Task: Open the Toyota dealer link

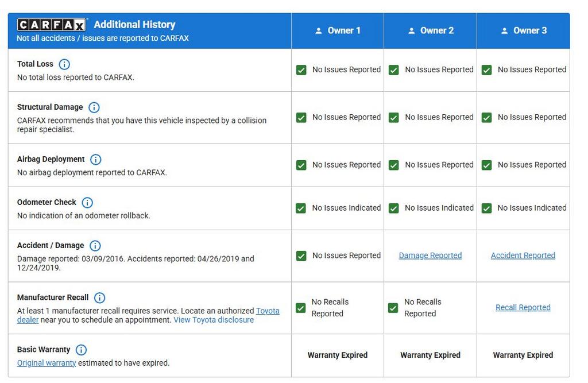Action: click(x=268, y=311)
